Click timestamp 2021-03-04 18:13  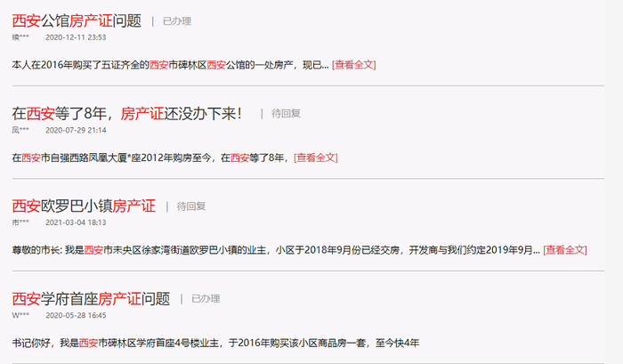click(x=76, y=222)
